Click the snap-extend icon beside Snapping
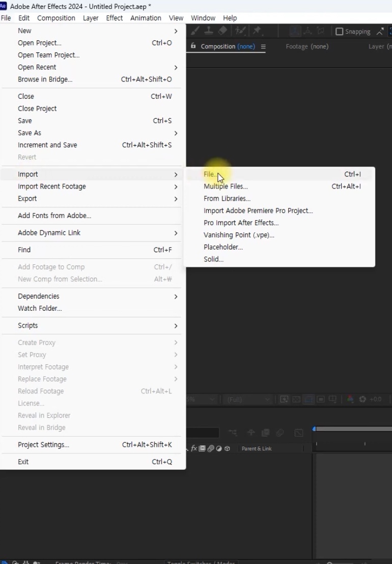Viewport: 392px width, 564px height. (380, 32)
